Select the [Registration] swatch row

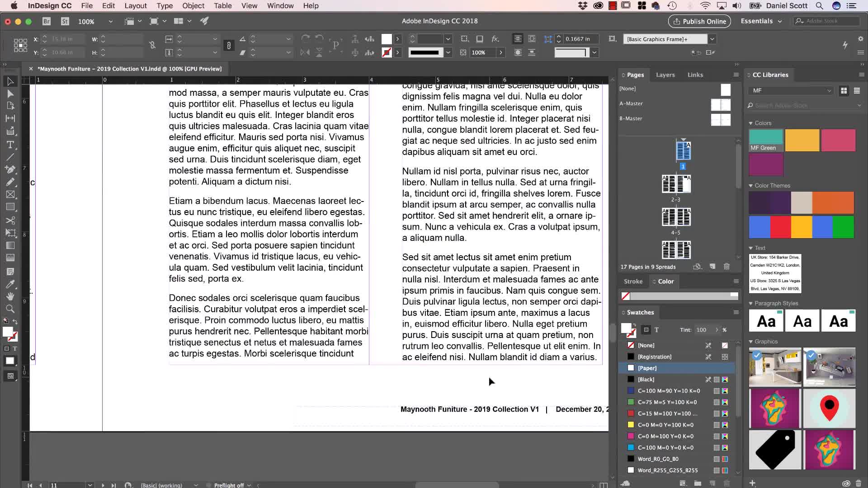[x=677, y=357]
